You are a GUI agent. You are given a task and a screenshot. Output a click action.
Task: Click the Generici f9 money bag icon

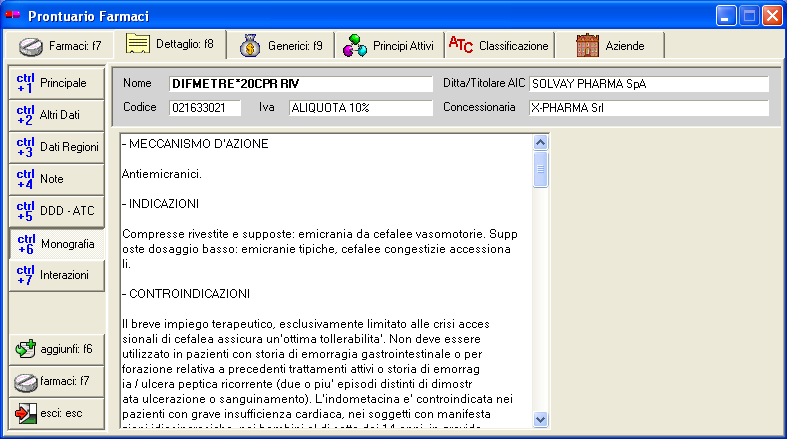(x=251, y=45)
